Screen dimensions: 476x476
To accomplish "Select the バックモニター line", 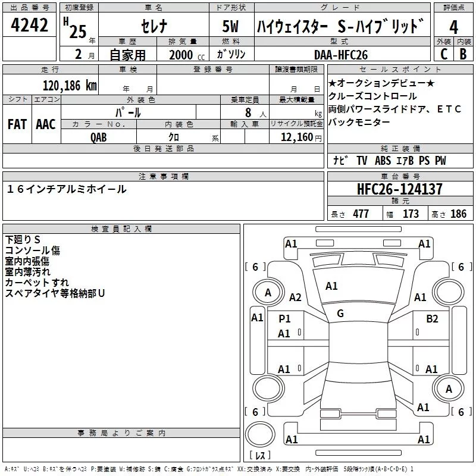I will (x=359, y=122).
